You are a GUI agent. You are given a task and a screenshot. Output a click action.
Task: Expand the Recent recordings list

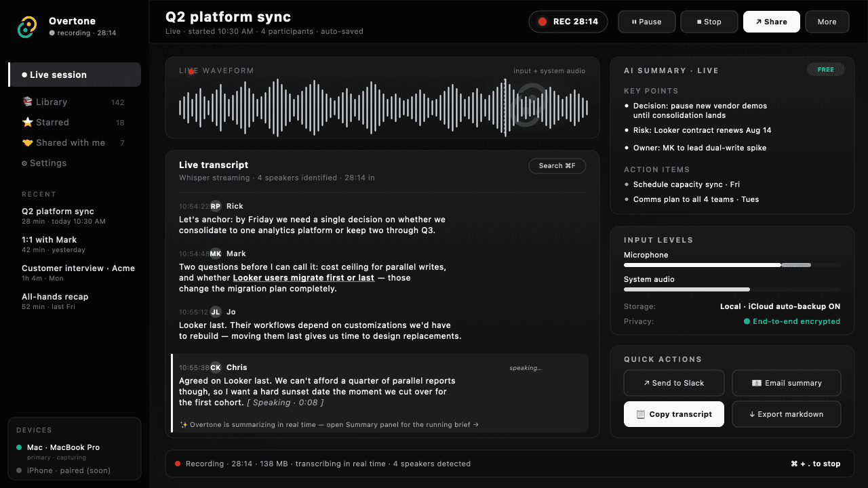coord(38,195)
